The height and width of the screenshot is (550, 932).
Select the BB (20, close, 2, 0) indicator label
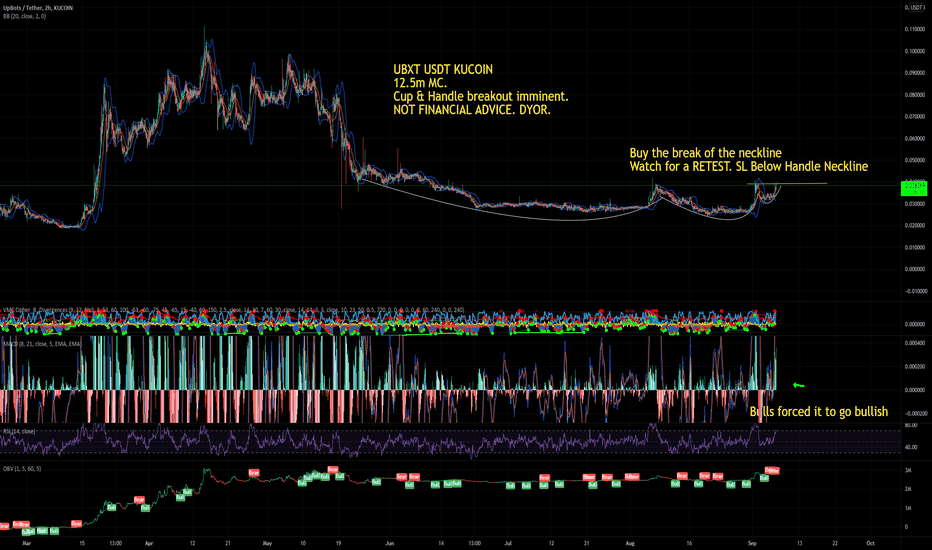point(24,16)
